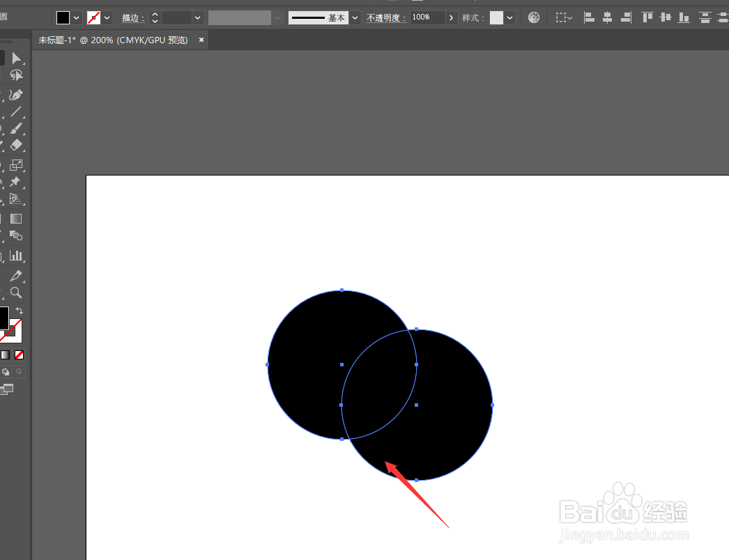Select the Curvature pen tool
Viewport: 729px width, 560px height.
click(x=16, y=95)
